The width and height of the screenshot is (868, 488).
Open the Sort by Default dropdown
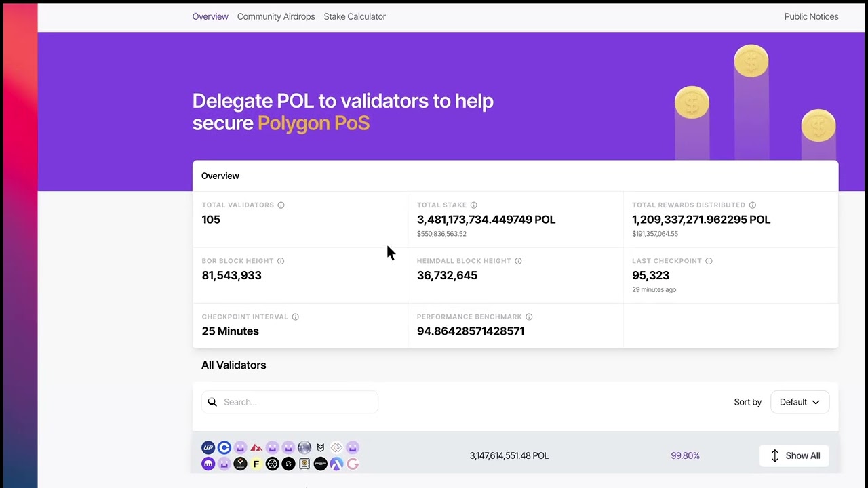pos(800,402)
